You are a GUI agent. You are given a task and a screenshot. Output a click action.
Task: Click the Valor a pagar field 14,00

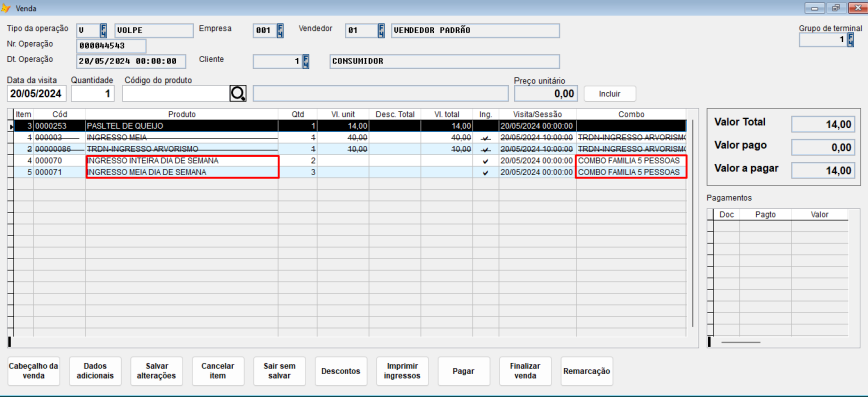point(823,170)
